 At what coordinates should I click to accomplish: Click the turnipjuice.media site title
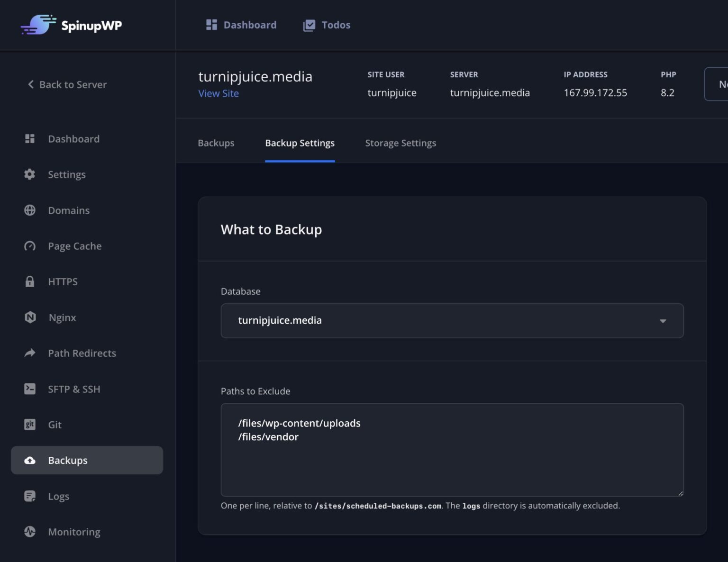click(255, 76)
